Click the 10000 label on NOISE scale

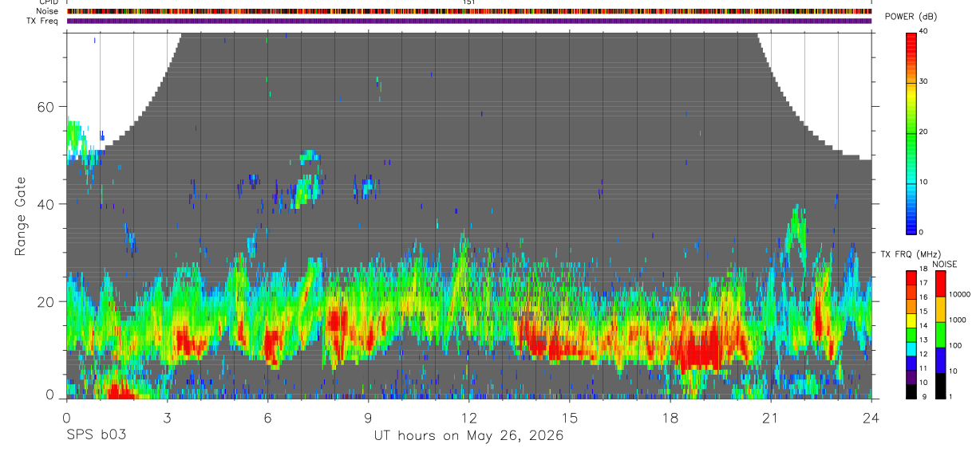(960, 294)
